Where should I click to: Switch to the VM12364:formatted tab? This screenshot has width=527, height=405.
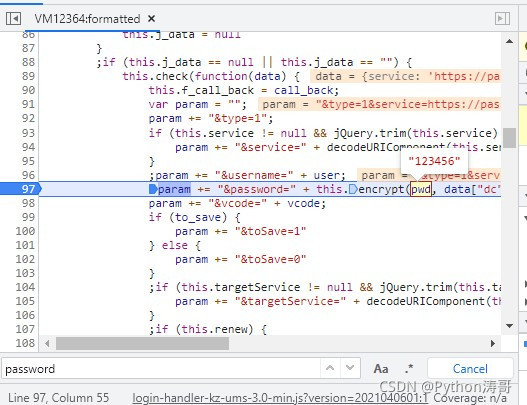(87, 18)
